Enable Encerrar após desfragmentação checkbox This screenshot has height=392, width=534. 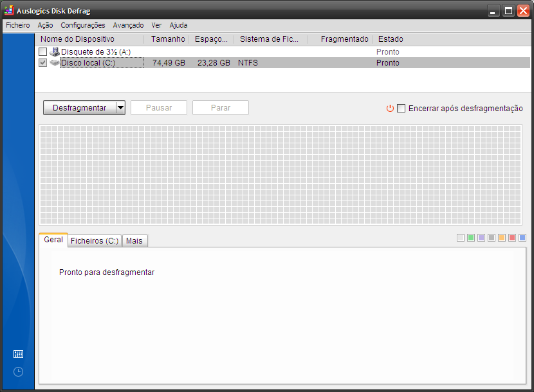click(x=401, y=108)
